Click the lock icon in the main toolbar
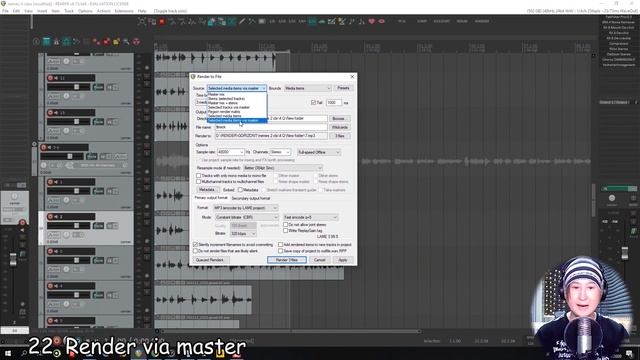This screenshot has height=360, width=640. pyautogui.click(x=56, y=42)
